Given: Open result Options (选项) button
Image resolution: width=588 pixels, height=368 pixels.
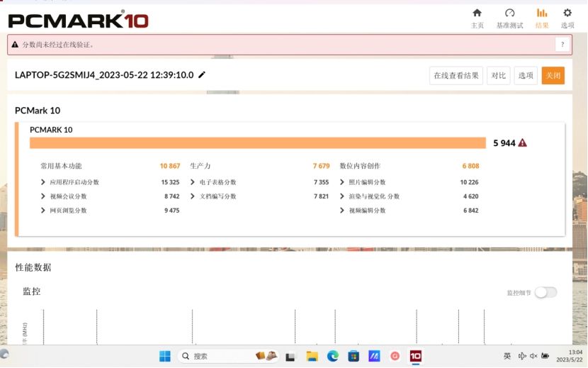Looking at the screenshot, I should coord(526,76).
